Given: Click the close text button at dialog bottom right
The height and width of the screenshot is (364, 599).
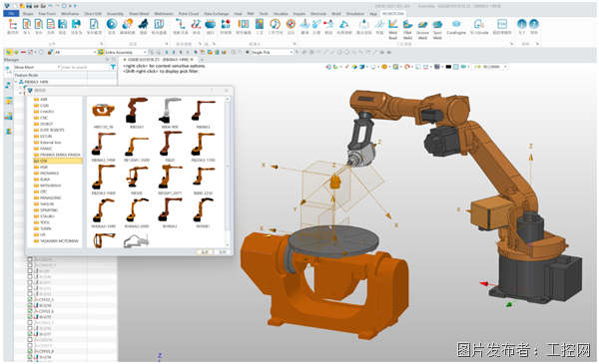Looking at the screenshot, I should tap(223, 252).
